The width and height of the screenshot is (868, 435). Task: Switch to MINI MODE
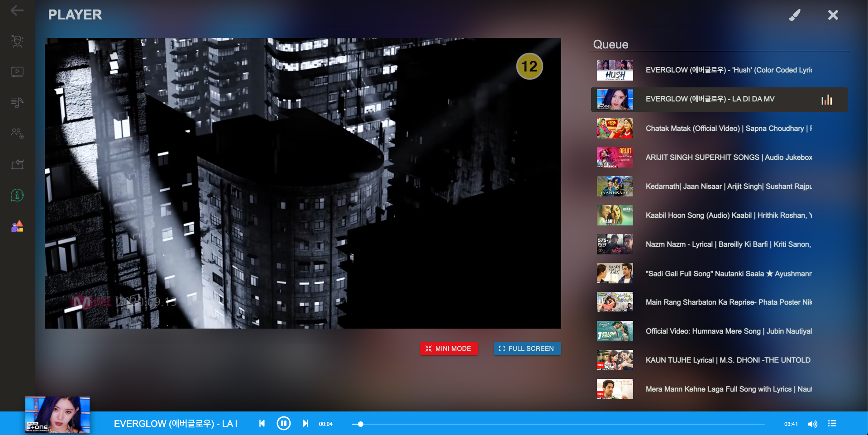[x=449, y=349]
